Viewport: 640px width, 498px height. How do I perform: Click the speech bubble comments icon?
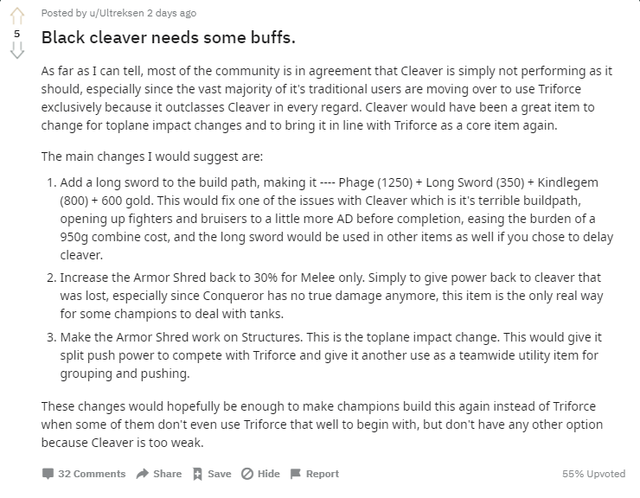point(47,474)
